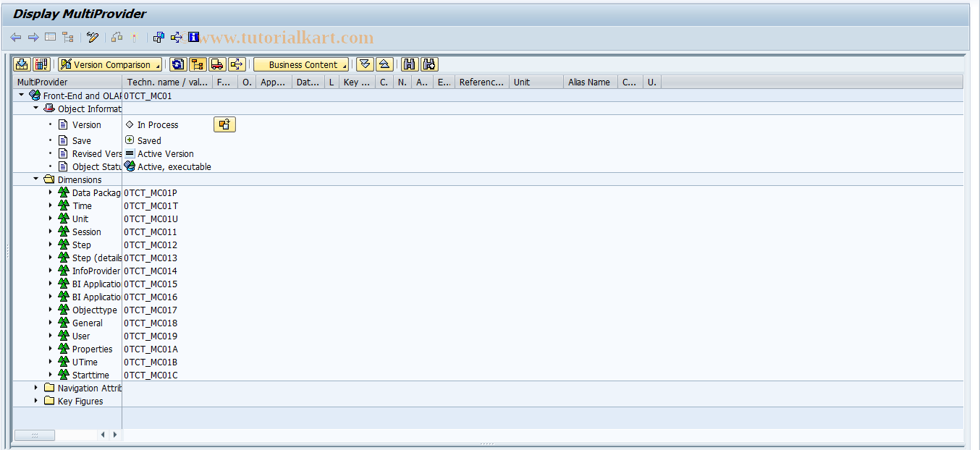Click the 'Active Version' value
This screenshot has height=450, width=980.
pyautogui.click(x=166, y=153)
